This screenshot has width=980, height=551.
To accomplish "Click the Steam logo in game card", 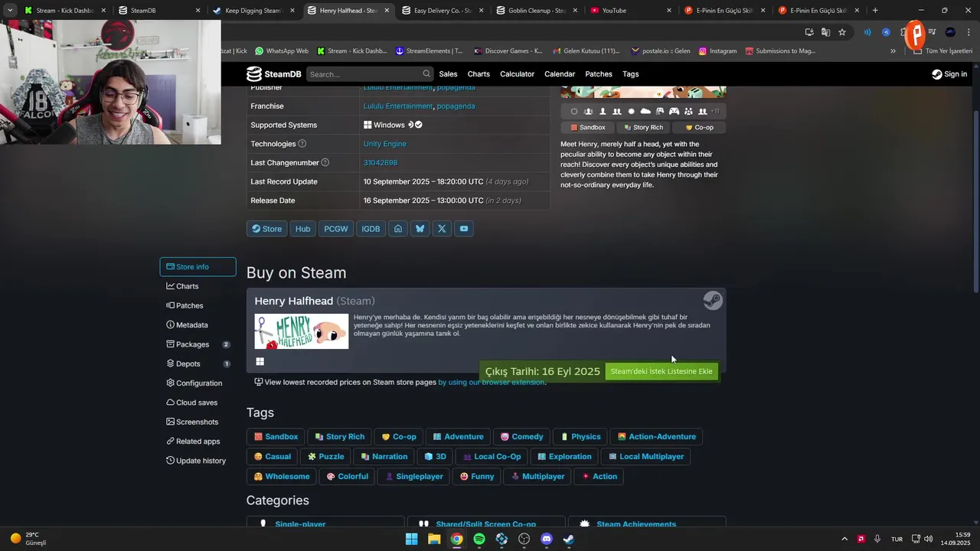I will 713,301.
